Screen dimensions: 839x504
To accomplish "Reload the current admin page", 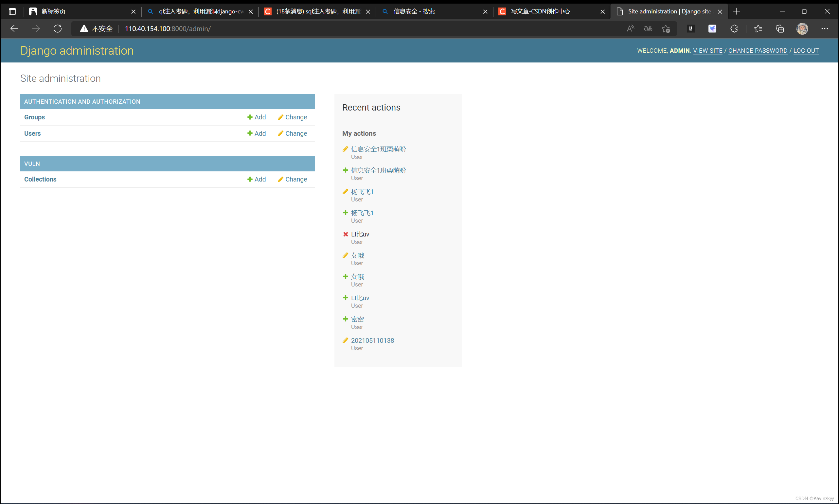I will [x=58, y=28].
